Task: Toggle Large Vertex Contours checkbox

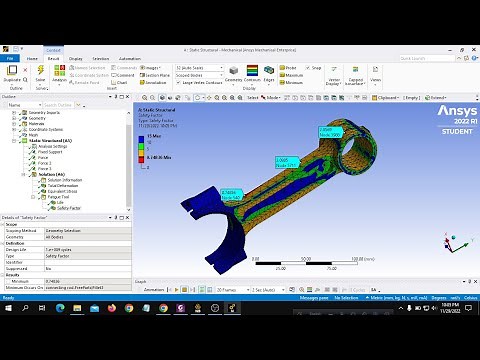Action: (178, 82)
